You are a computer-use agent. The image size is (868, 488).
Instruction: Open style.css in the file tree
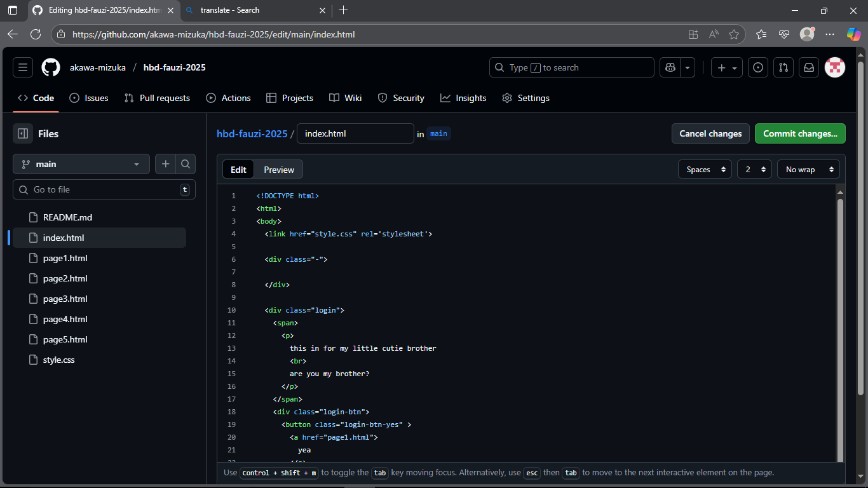(58, 360)
